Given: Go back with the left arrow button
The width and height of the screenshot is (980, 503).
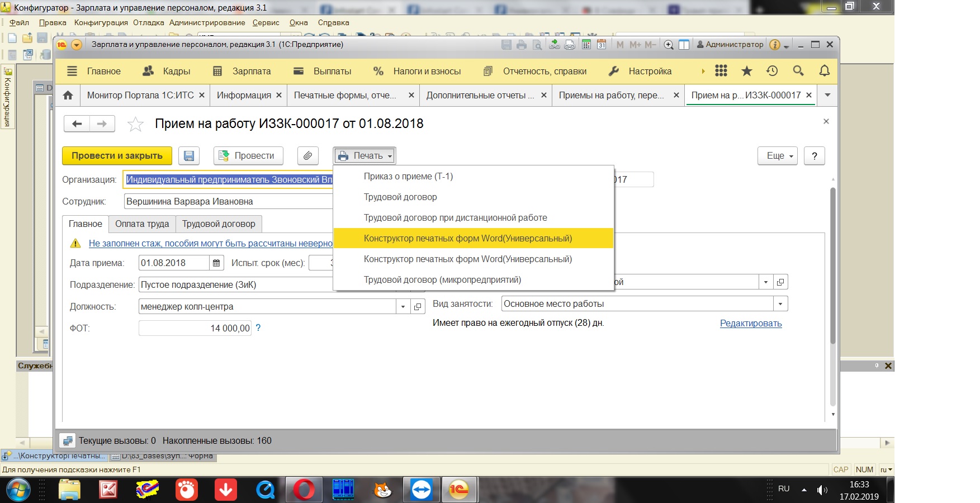Looking at the screenshot, I should 77,124.
